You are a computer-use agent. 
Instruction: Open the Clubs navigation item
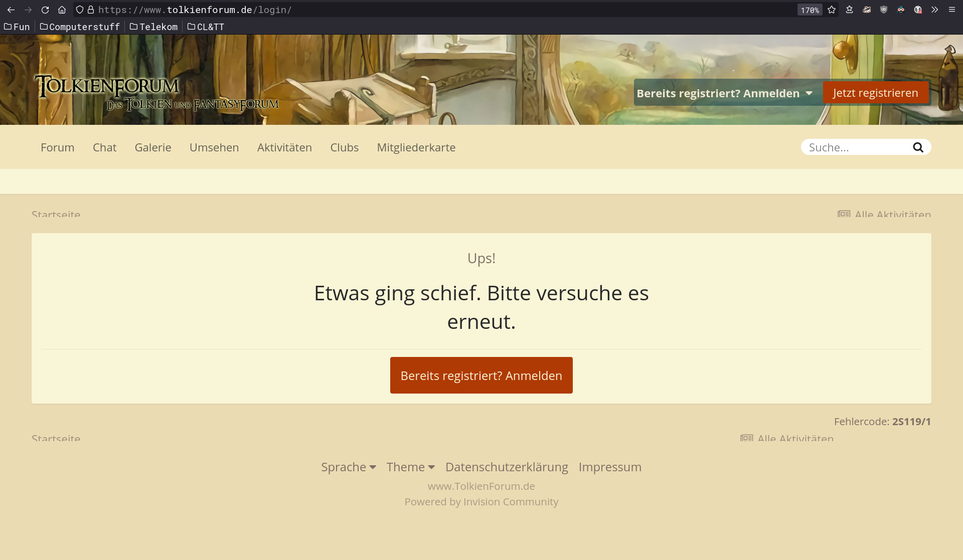tap(345, 147)
